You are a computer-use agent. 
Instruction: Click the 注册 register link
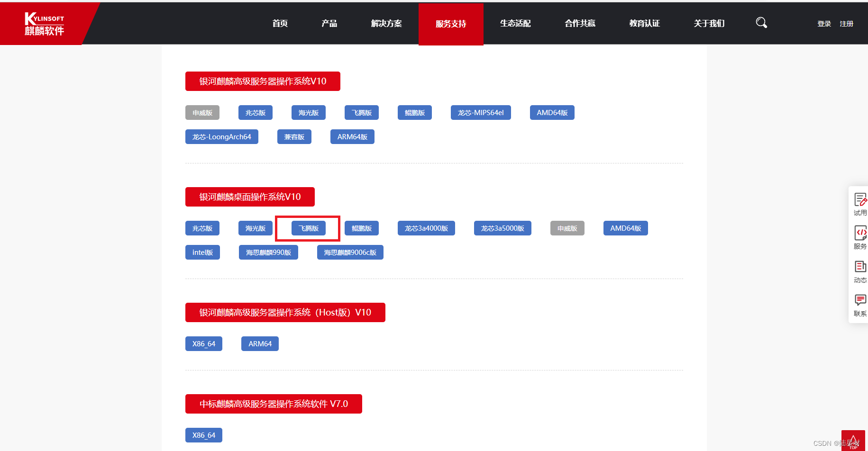[x=846, y=24]
